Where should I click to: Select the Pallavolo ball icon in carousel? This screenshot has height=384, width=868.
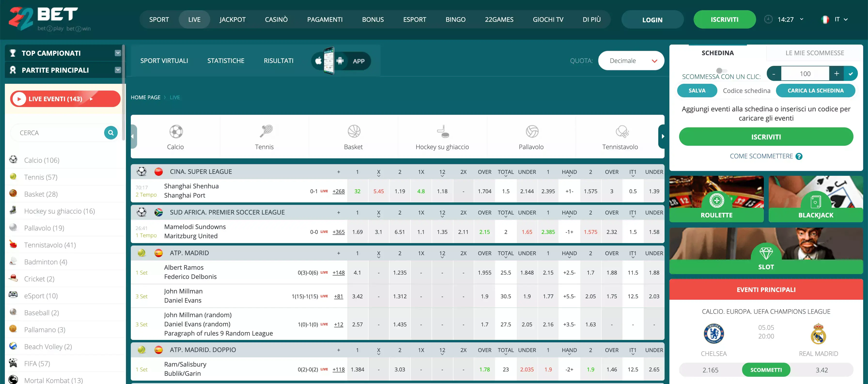tap(532, 131)
